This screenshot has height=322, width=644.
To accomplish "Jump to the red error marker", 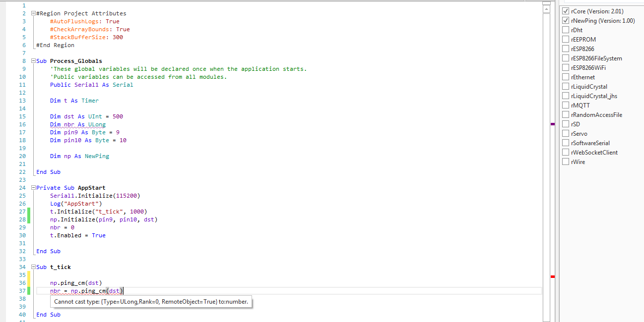I will (x=553, y=276).
